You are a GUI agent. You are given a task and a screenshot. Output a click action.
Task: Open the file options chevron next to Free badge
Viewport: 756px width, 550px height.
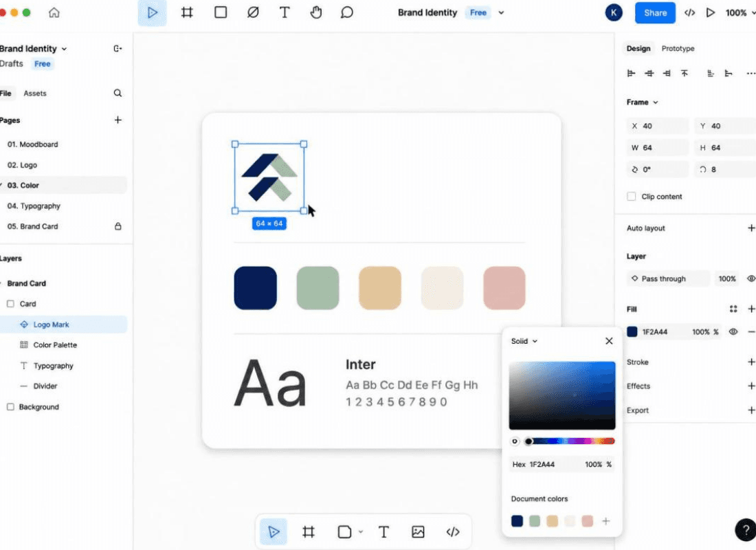click(x=501, y=13)
